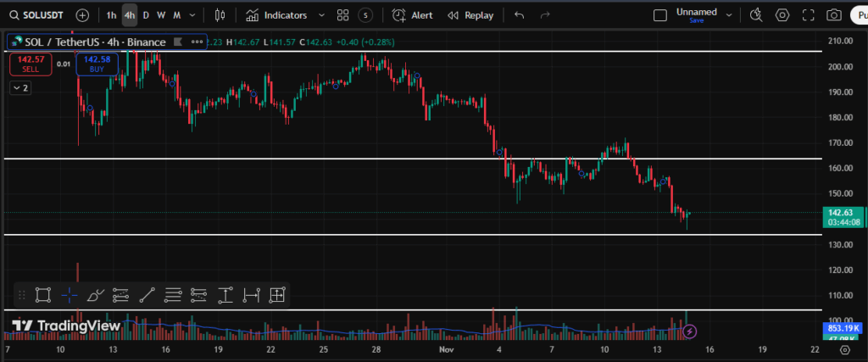868x362 pixels.
Task: Open the candlestick chart style selector
Action: (x=220, y=15)
